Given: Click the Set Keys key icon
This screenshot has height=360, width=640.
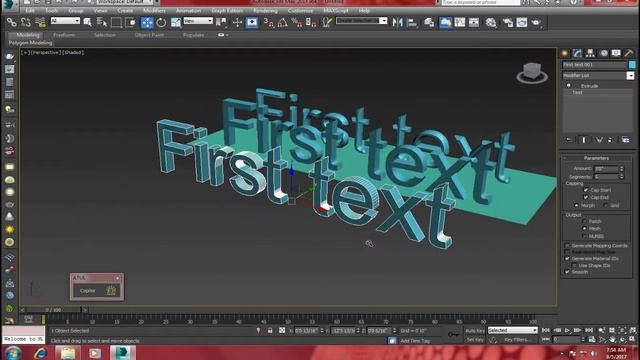Looking at the screenshot, I should click(453, 334).
